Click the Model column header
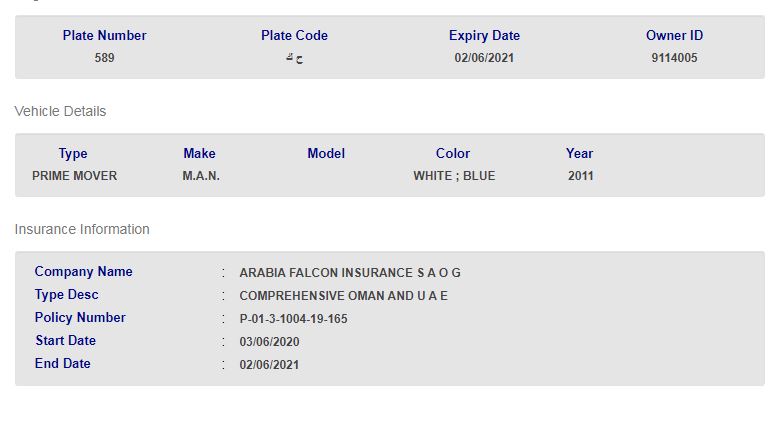 [x=326, y=154]
